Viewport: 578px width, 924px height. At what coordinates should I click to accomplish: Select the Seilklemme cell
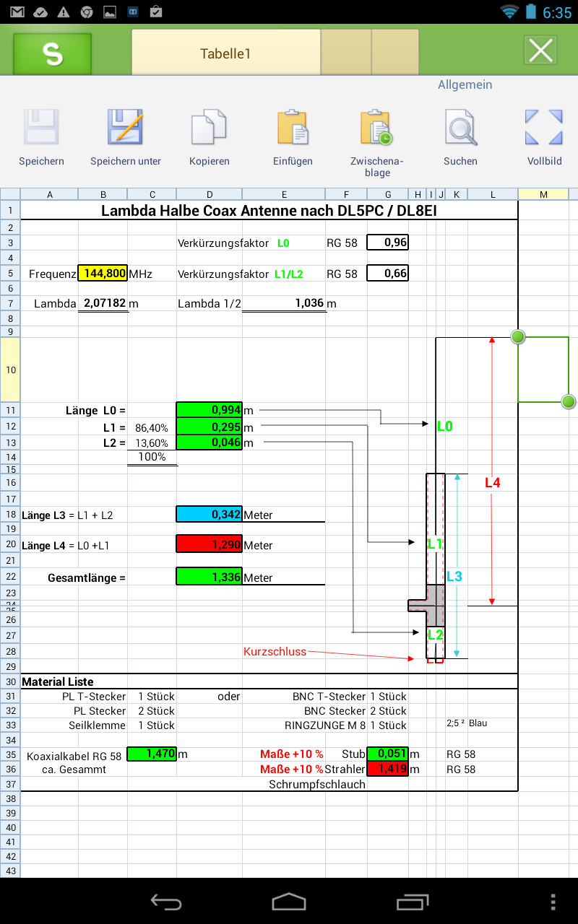click(x=98, y=725)
